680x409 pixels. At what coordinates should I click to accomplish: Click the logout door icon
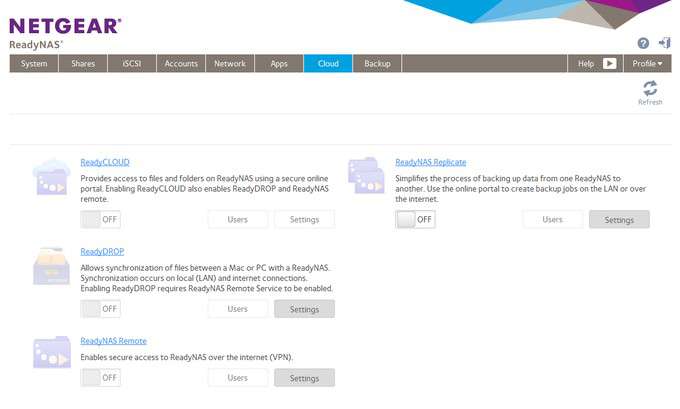(664, 43)
